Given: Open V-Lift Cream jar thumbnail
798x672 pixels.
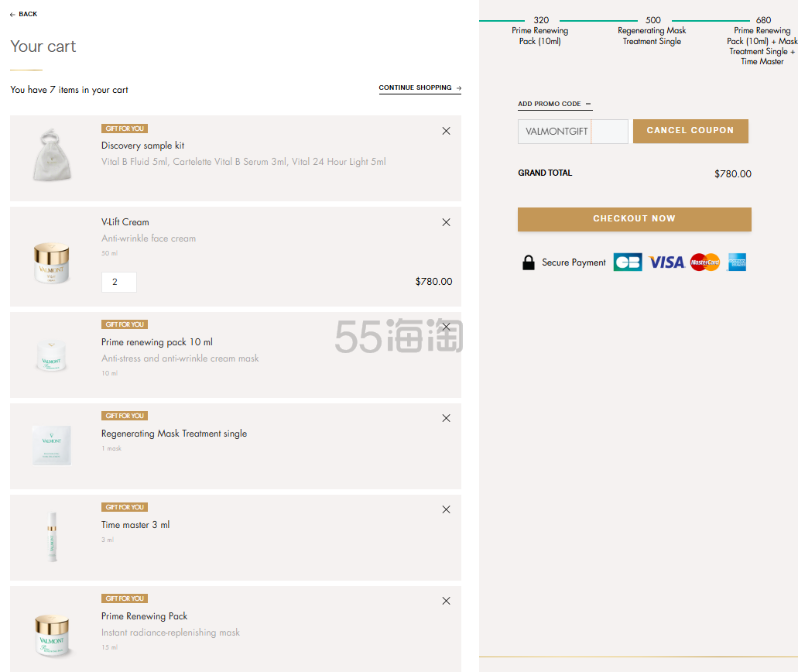Looking at the screenshot, I should [x=51, y=262].
